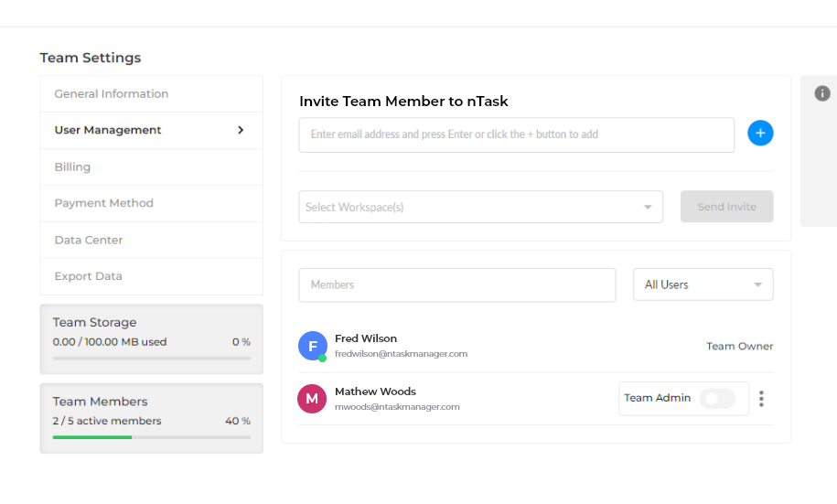Focus the invite email address field
Viewport: 837px width, 504px height.
(516, 134)
